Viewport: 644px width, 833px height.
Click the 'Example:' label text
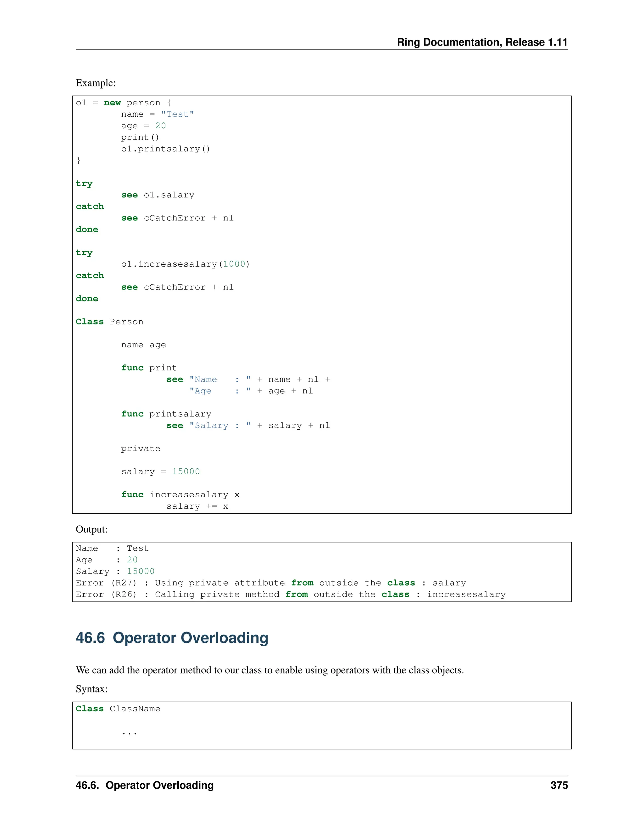pyautogui.click(x=95, y=83)
